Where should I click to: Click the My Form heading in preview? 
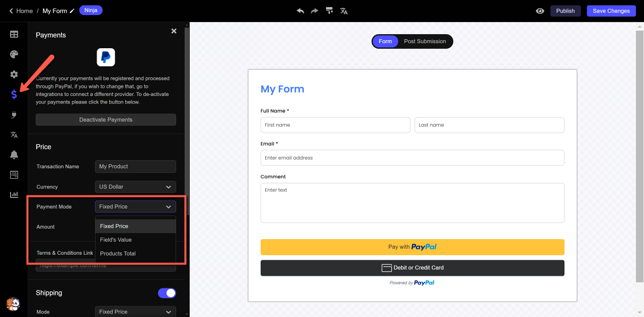point(282,89)
